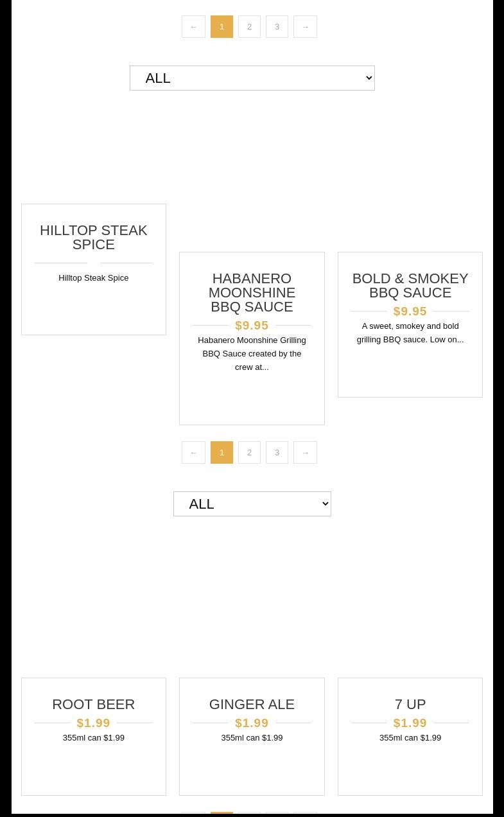Select the Root Beer product title

(x=94, y=704)
